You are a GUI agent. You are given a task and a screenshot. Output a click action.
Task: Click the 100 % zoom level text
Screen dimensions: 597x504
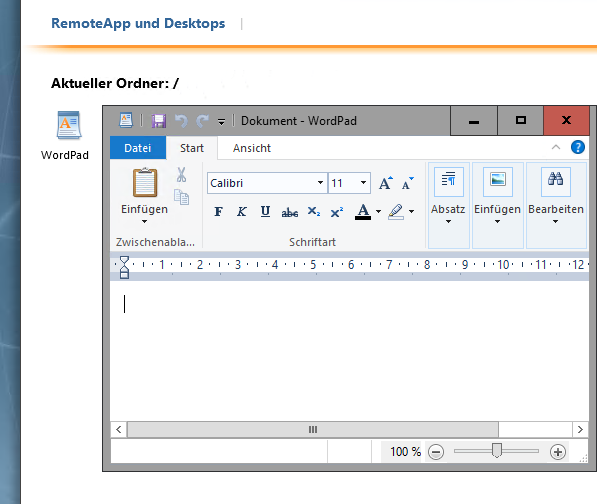pyautogui.click(x=405, y=452)
